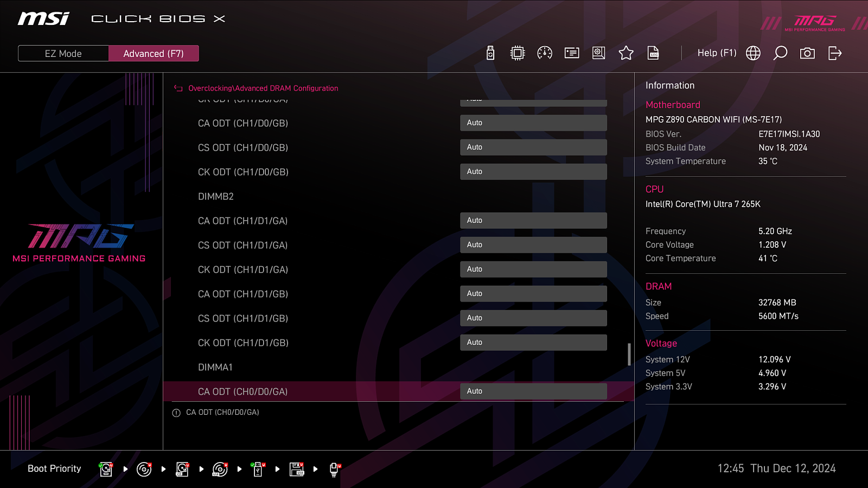Viewport: 868px width, 488px height.
Task: Open CA ODT (CH0/D0/GA) Auto dropdown
Action: (533, 391)
